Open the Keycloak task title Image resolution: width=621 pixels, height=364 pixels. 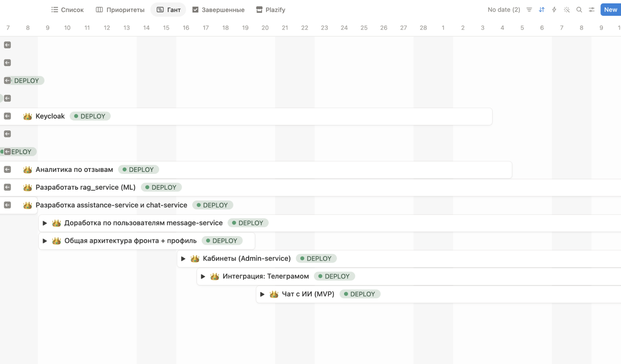50,116
